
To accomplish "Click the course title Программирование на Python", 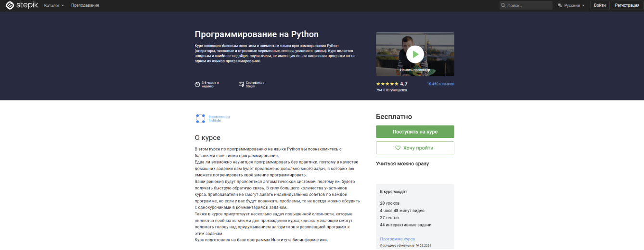I will [257, 34].
